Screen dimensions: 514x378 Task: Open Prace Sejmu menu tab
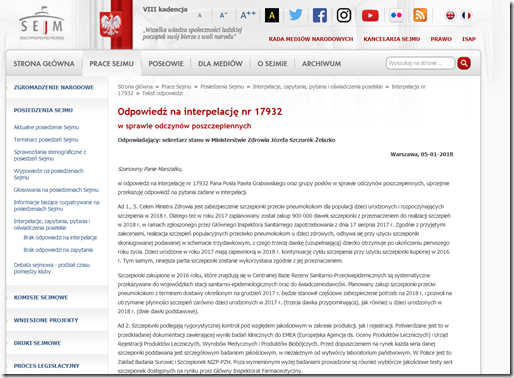pyautogui.click(x=111, y=64)
